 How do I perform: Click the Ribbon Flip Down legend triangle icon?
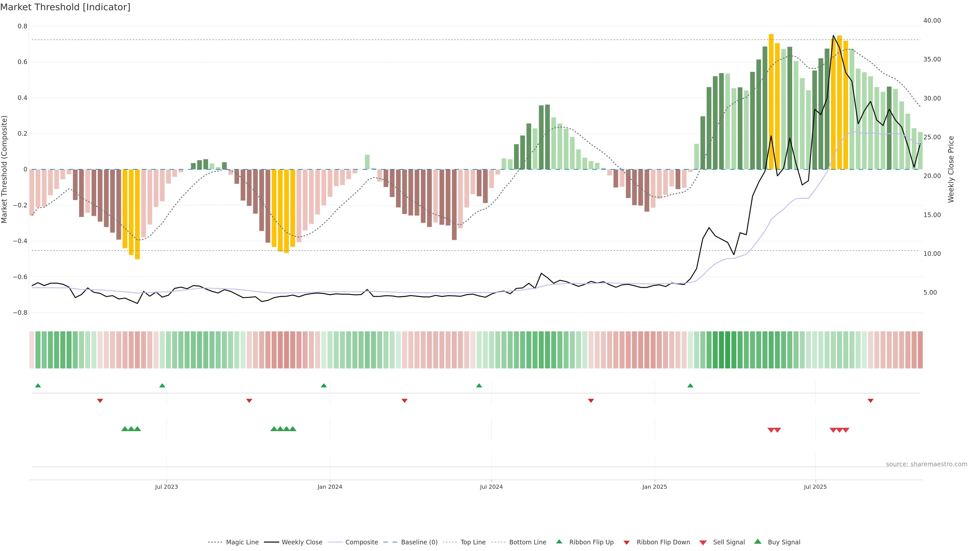click(626, 542)
